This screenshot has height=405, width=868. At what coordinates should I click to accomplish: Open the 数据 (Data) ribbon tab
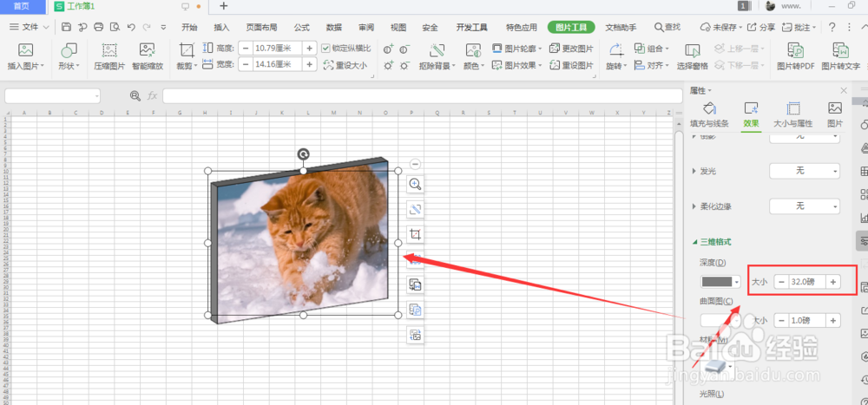[334, 27]
